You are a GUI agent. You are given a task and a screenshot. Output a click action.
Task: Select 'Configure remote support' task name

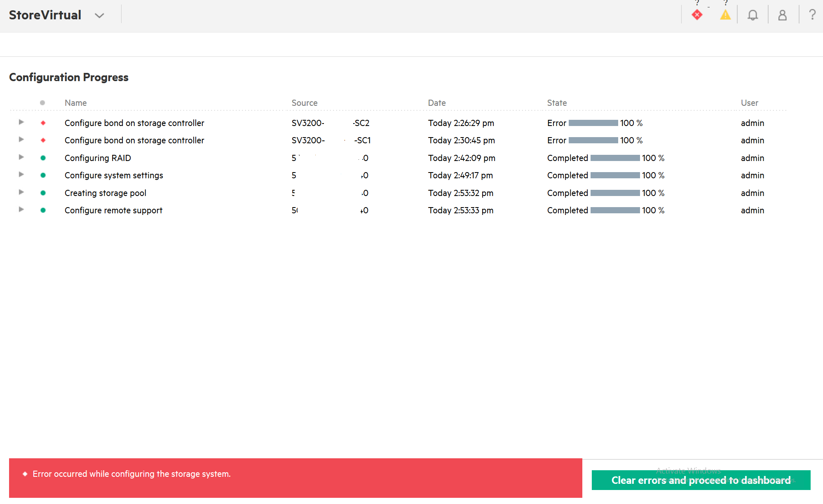click(x=113, y=210)
